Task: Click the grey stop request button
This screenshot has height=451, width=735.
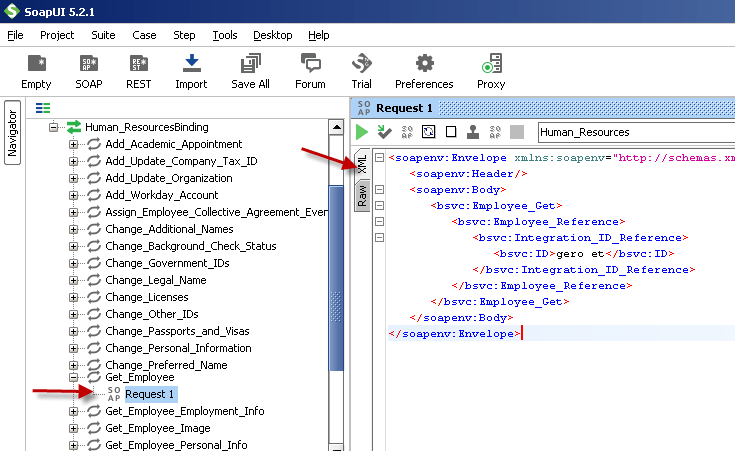Action: click(517, 132)
